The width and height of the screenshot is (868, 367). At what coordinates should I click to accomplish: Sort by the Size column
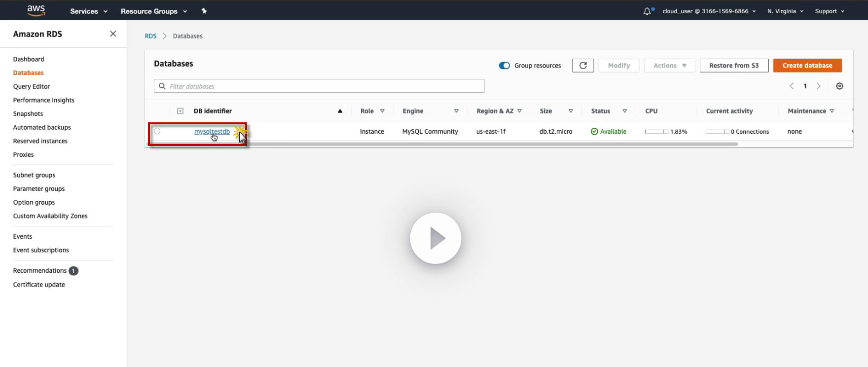click(x=571, y=111)
